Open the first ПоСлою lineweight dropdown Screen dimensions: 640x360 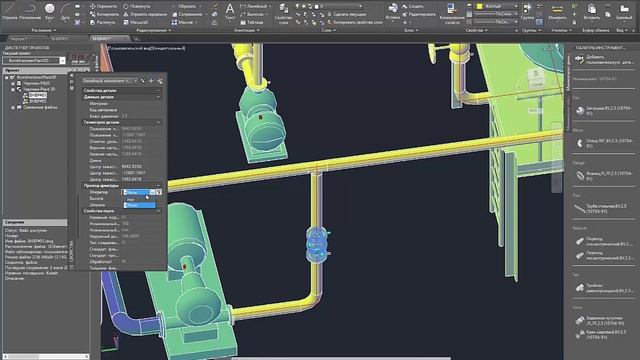pos(497,14)
